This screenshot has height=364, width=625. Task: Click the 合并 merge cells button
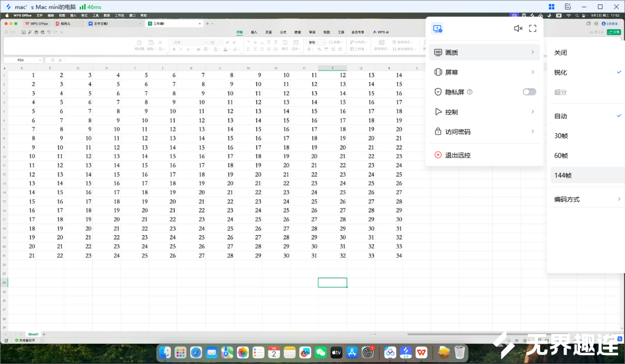[x=296, y=45]
